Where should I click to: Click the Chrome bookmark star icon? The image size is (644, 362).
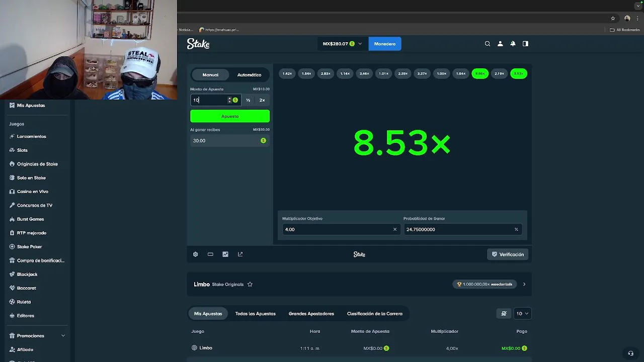point(613,18)
